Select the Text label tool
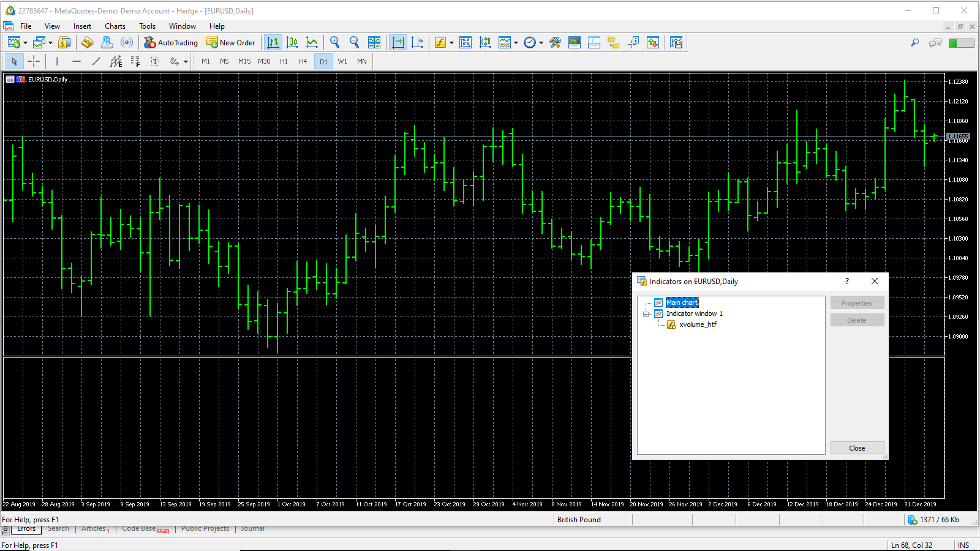 tap(155, 61)
